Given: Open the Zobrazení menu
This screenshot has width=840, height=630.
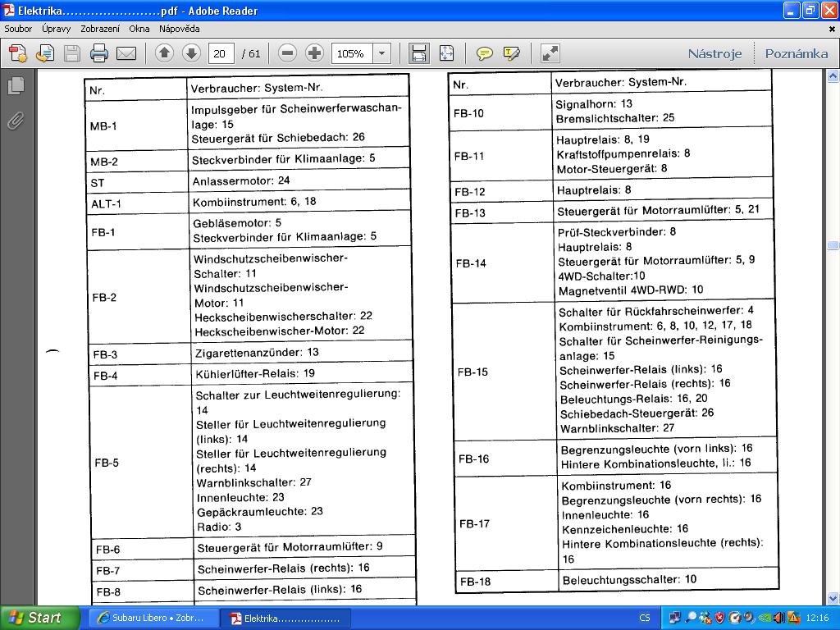Looking at the screenshot, I should click(x=100, y=29).
